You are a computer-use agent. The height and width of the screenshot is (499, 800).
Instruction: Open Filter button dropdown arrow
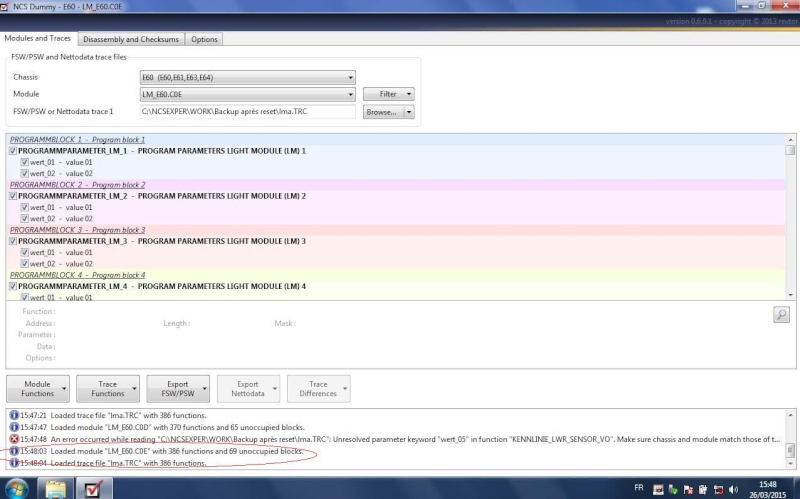point(409,94)
